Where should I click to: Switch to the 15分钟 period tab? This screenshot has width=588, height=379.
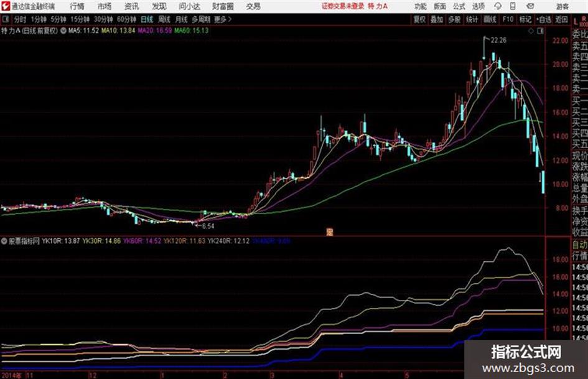tap(80, 19)
